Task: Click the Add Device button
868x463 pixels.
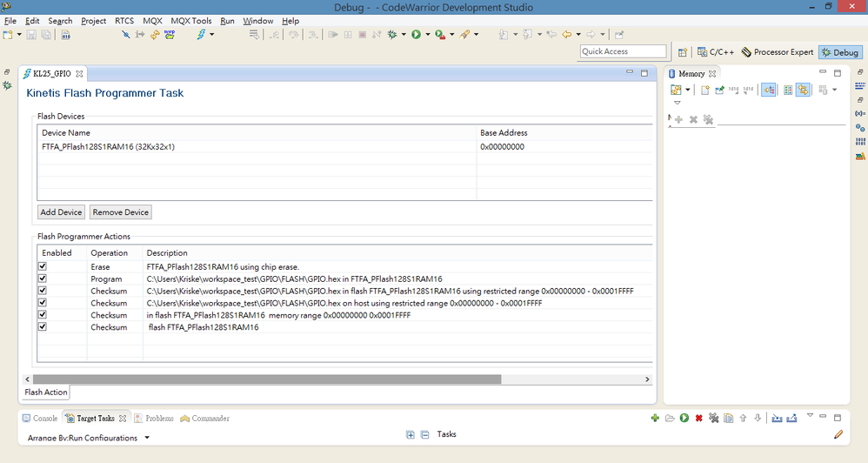Action: point(61,212)
